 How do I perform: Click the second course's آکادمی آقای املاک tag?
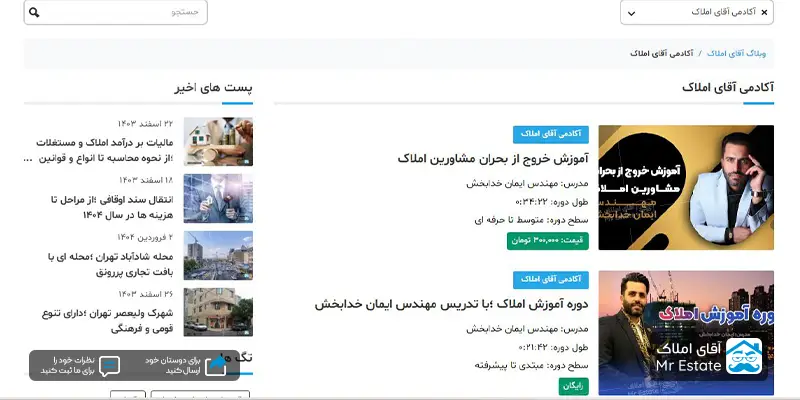pos(551,280)
